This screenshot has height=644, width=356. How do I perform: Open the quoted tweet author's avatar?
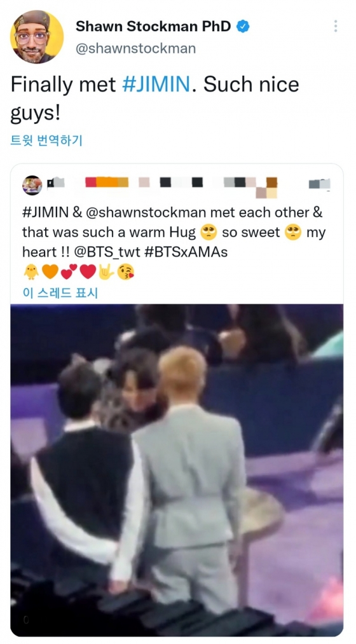[x=32, y=185]
